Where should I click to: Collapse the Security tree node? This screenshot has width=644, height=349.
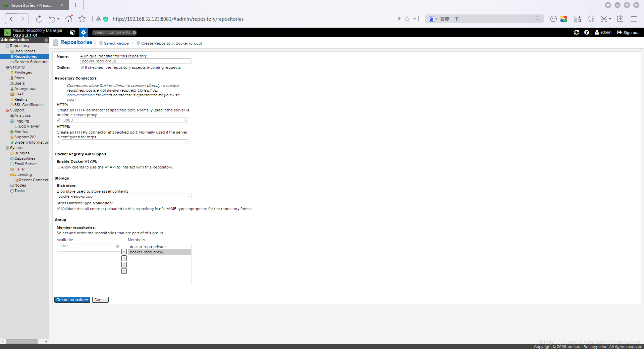coord(3,67)
